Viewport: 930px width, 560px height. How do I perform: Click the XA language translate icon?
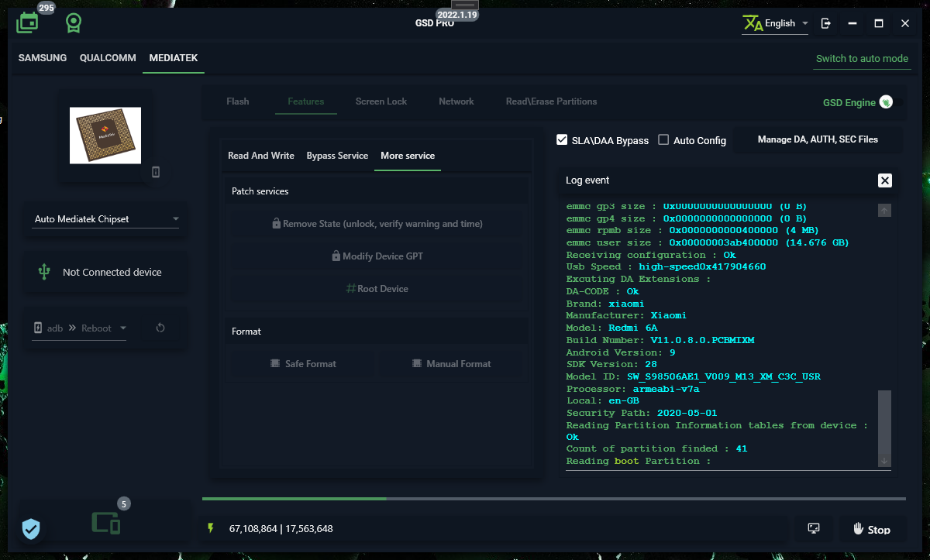753,23
